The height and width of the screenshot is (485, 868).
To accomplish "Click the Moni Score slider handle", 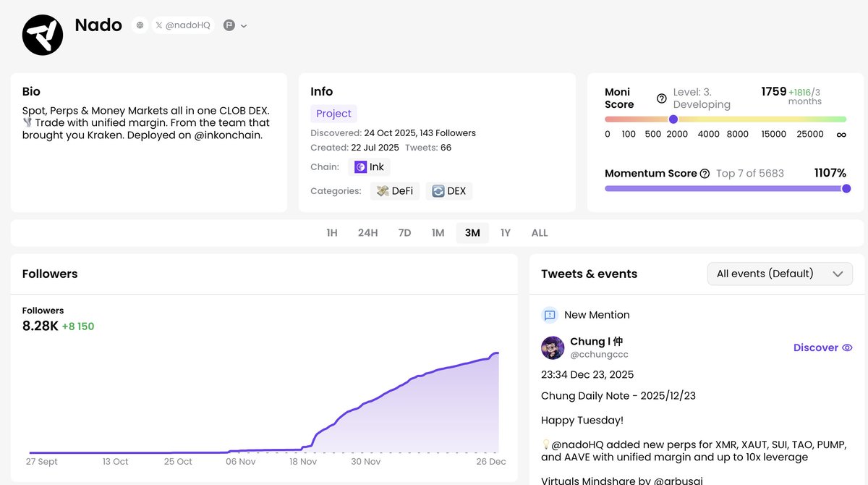I will coord(673,119).
